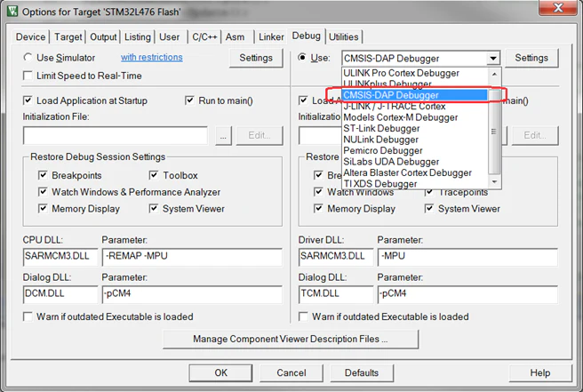This screenshot has height=392, width=583.
Task: Select the Use Simulator radio button
Action: tap(29, 58)
